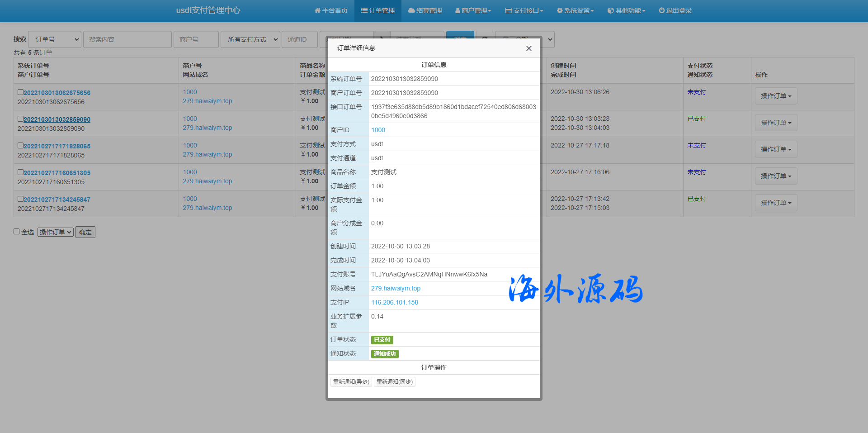This screenshot has width=868, height=433.
Task: Expand 商户管理 user icon menu
Action: point(473,10)
